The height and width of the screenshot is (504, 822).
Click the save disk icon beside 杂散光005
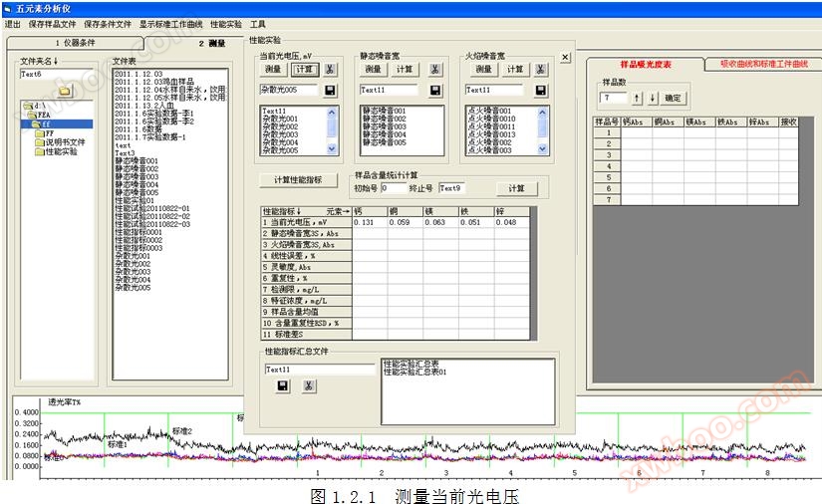(332, 90)
